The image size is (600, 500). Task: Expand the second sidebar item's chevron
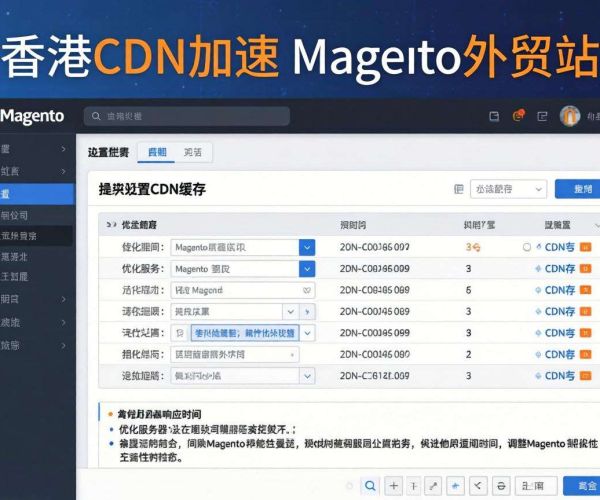(64, 171)
